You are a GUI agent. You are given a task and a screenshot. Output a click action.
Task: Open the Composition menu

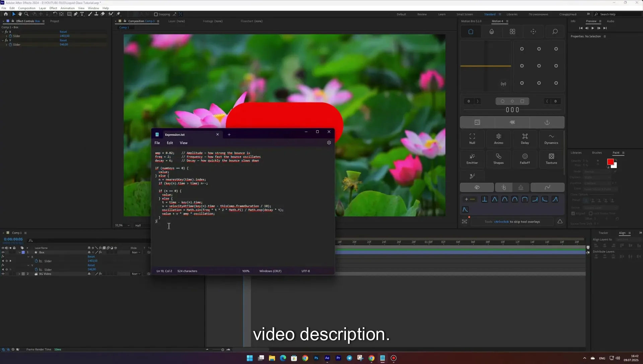[x=27, y=8]
